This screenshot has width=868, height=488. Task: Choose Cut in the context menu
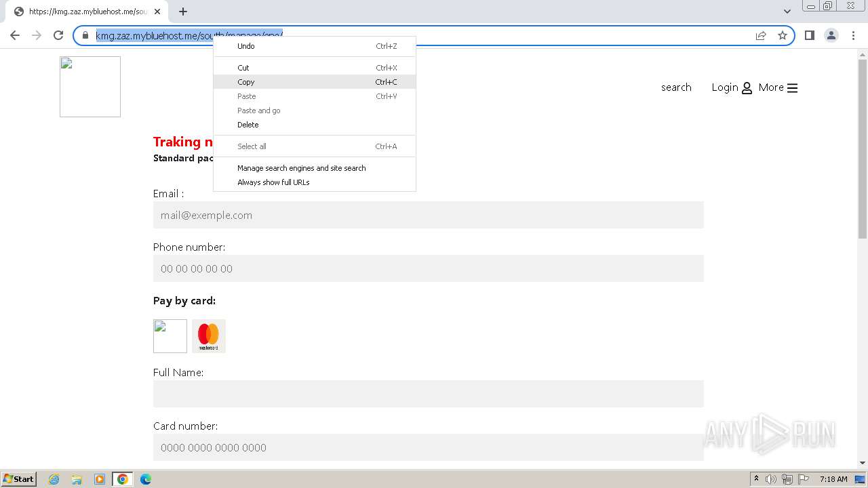[x=315, y=68]
